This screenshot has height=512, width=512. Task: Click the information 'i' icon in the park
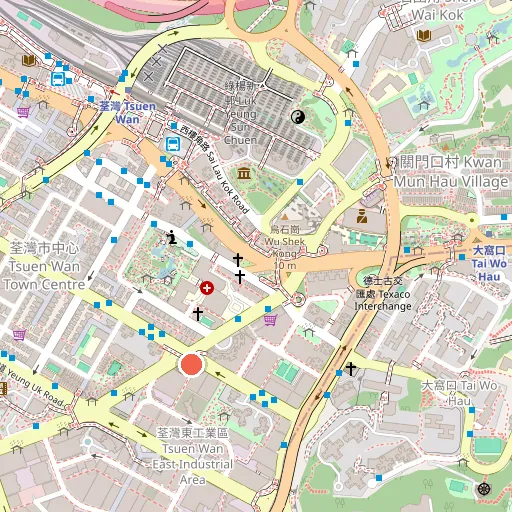pyautogui.click(x=172, y=237)
